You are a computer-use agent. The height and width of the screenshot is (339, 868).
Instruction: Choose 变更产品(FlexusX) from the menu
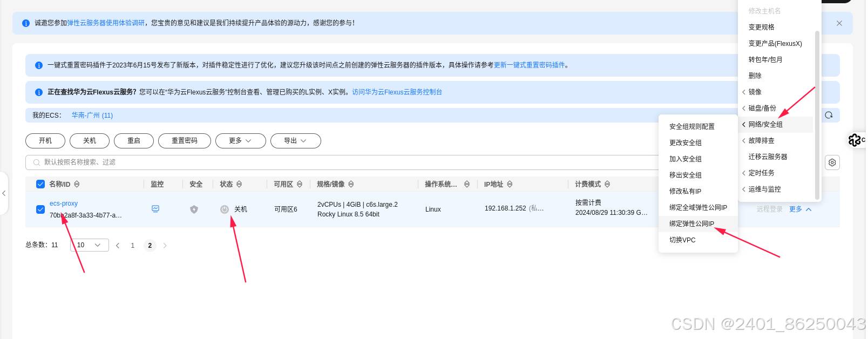coord(775,44)
